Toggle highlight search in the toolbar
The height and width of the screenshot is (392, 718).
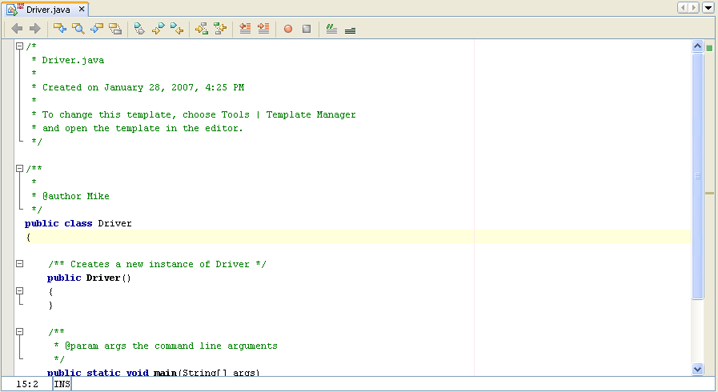click(115, 29)
